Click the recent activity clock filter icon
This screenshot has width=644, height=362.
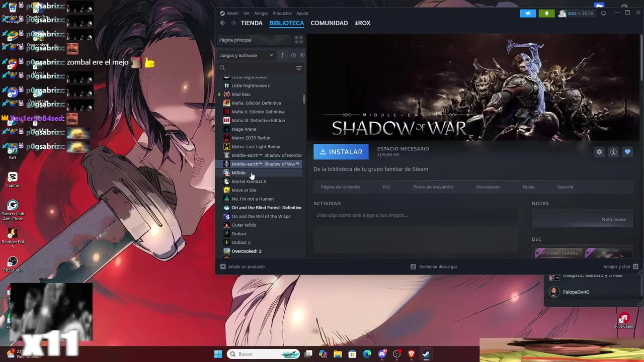click(293, 55)
